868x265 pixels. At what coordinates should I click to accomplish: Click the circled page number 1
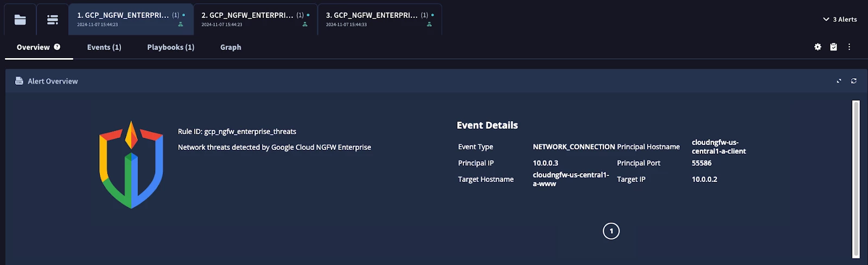[611, 231]
